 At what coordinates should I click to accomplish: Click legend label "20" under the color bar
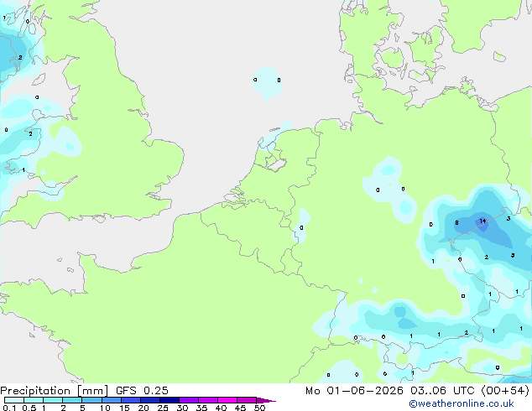click(143, 408)
